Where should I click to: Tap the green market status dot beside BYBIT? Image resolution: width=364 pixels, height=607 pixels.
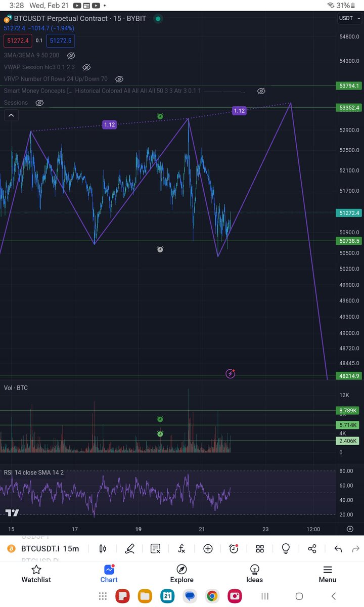click(x=158, y=18)
